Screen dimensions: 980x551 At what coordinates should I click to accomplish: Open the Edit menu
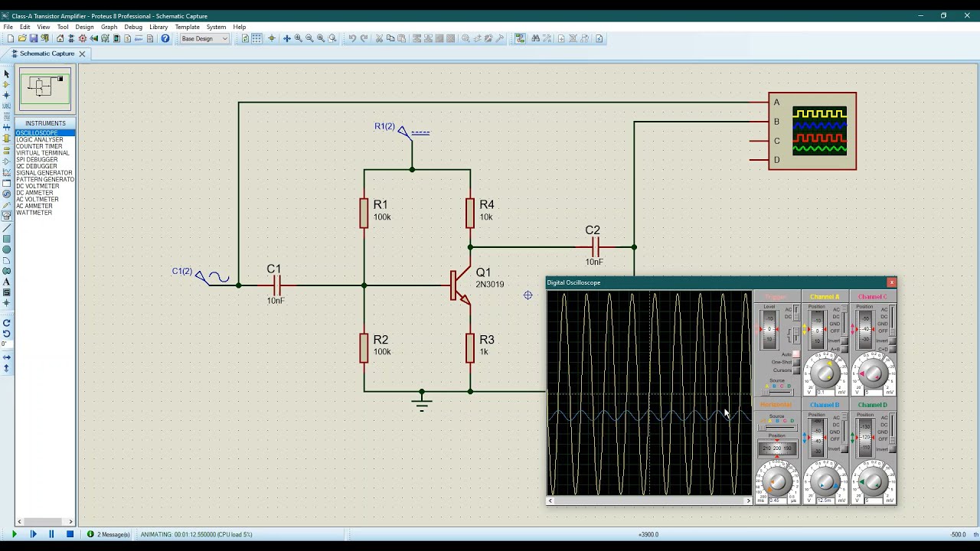click(x=25, y=27)
